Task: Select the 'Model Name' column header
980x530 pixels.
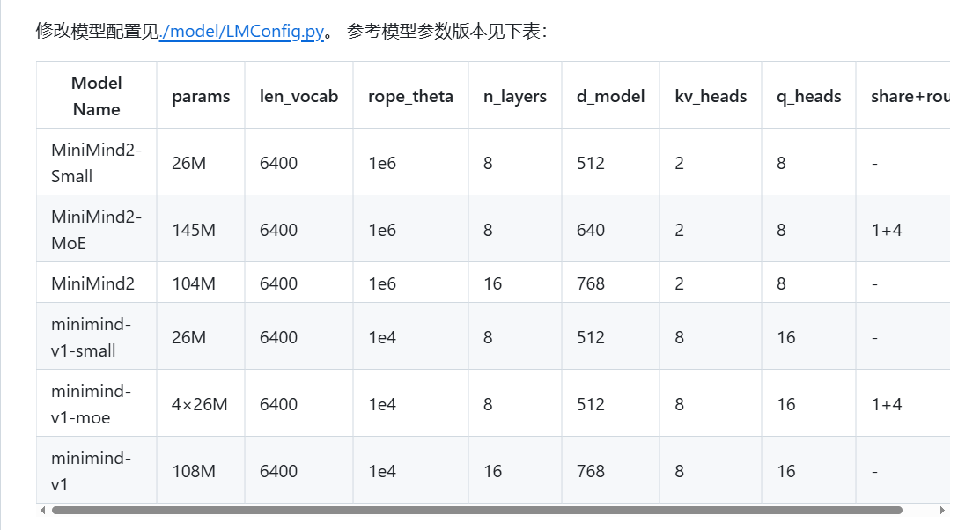Action: tap(96, 96)
